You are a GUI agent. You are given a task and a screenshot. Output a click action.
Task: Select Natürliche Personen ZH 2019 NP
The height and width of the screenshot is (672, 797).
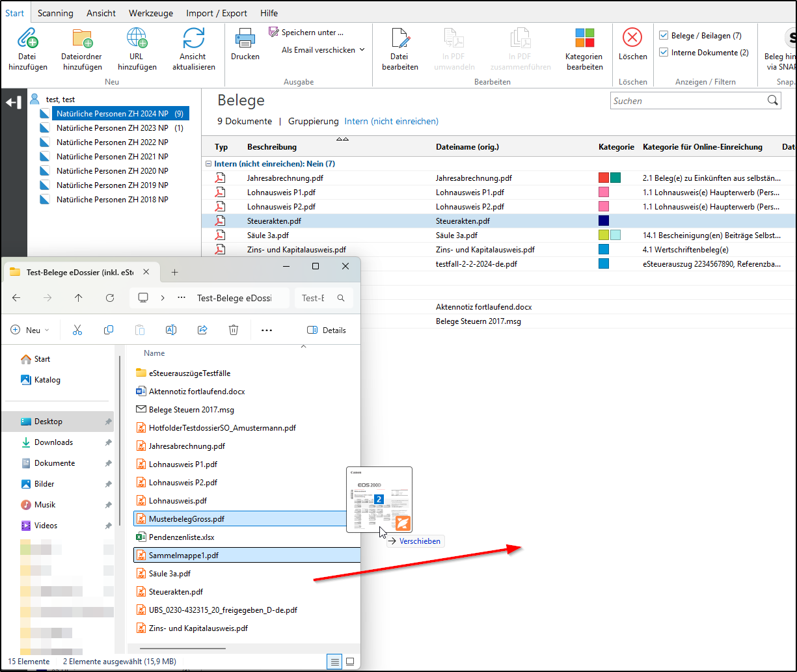click(x=112, y=185)
